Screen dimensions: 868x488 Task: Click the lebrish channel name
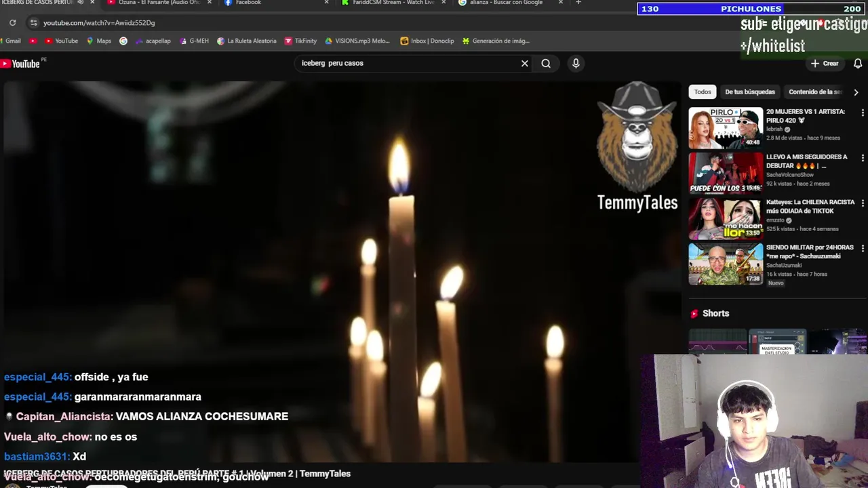tap(774, 129)
